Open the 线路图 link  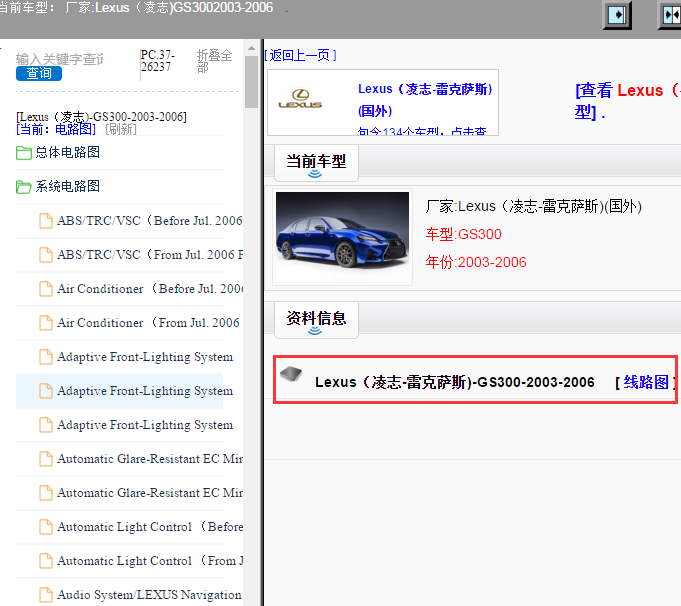coord(646,382)
